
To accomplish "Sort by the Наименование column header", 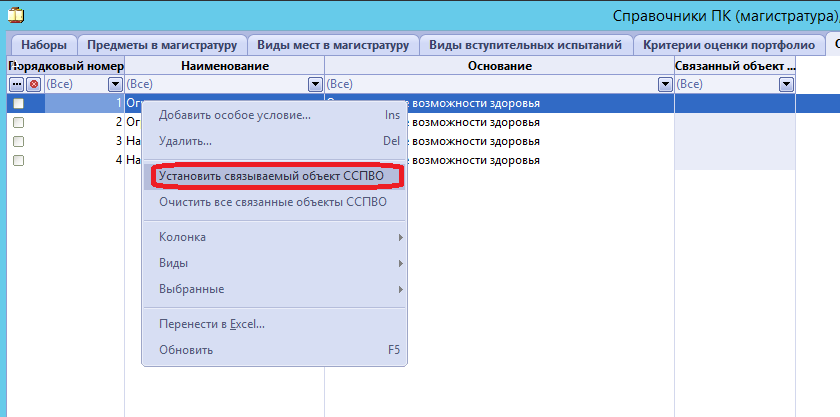I will [225, 66].
